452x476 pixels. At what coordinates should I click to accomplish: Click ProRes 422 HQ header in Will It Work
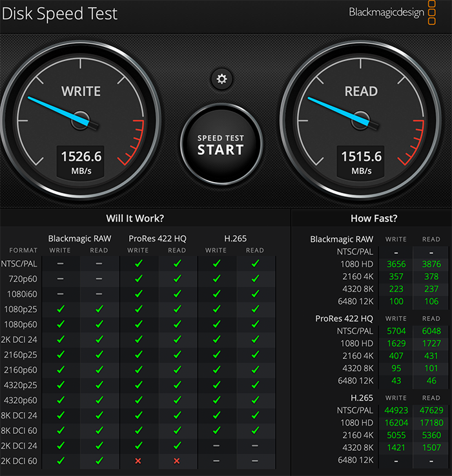coord(158,238)
